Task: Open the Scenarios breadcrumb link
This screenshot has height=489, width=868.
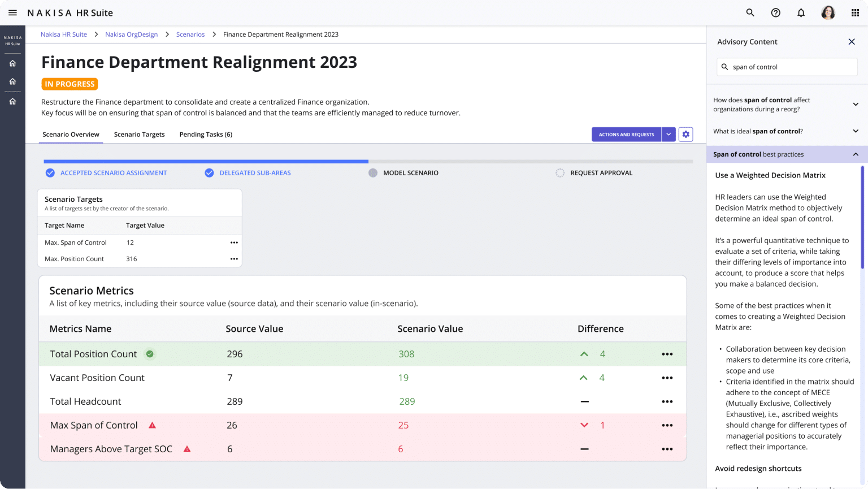Action: tap(190, 34)
